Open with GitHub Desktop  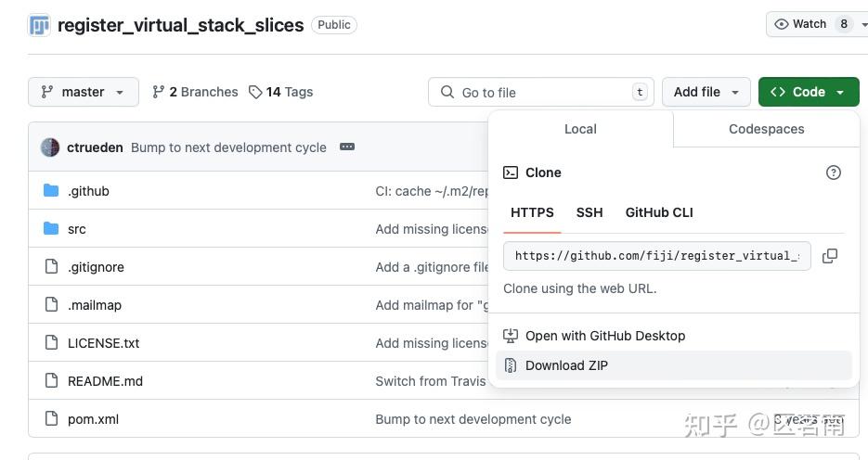[604, 336]
